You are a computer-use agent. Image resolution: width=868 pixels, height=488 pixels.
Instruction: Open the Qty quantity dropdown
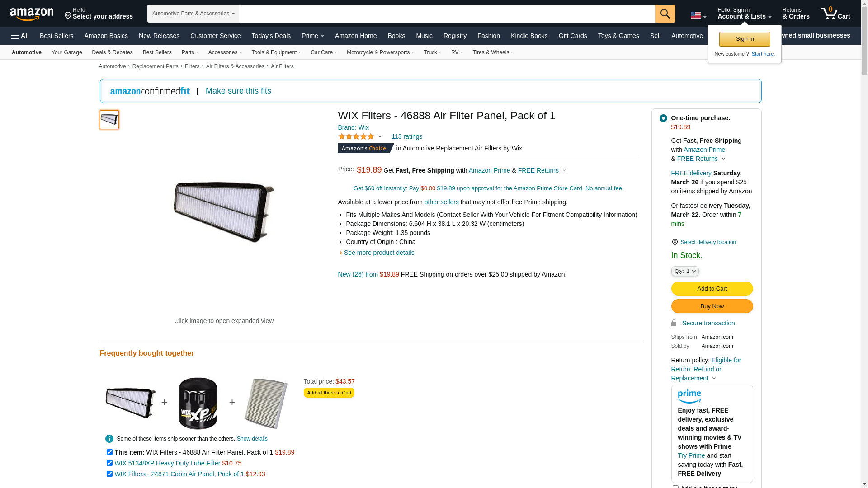tap(685, 271)
